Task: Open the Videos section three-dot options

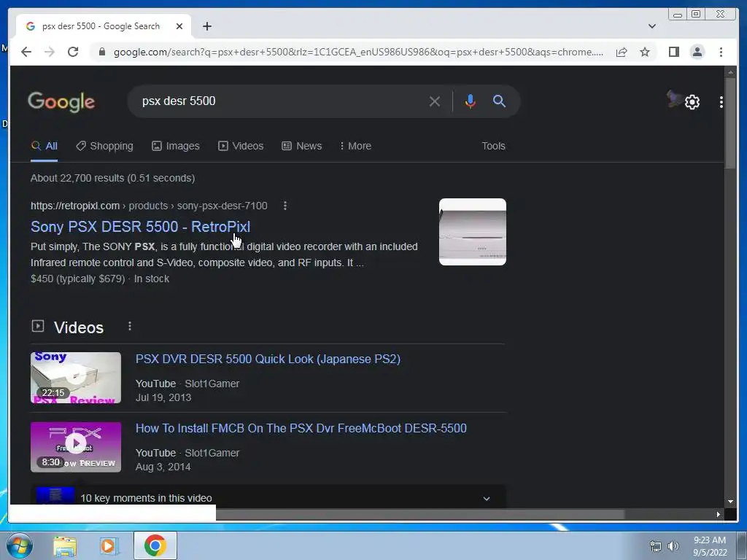Action: [130, 326]
